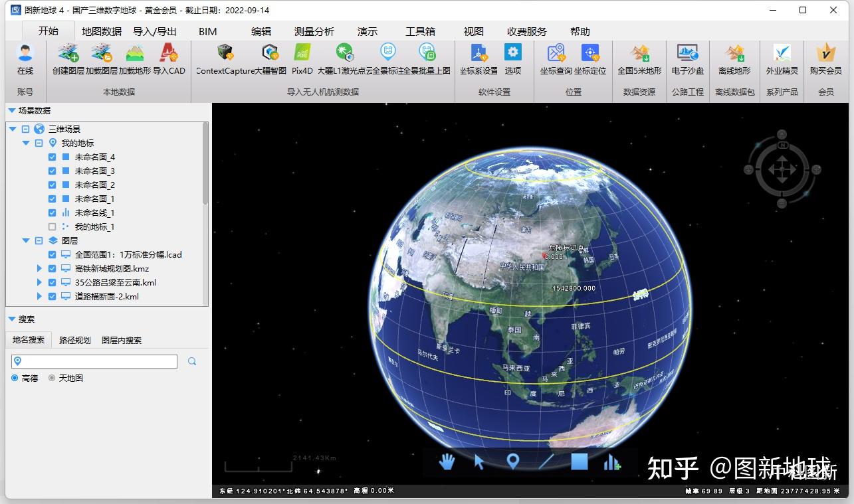Expand 道路横断面-2.kml node
The image size is (854, 504).
point(39,297)
